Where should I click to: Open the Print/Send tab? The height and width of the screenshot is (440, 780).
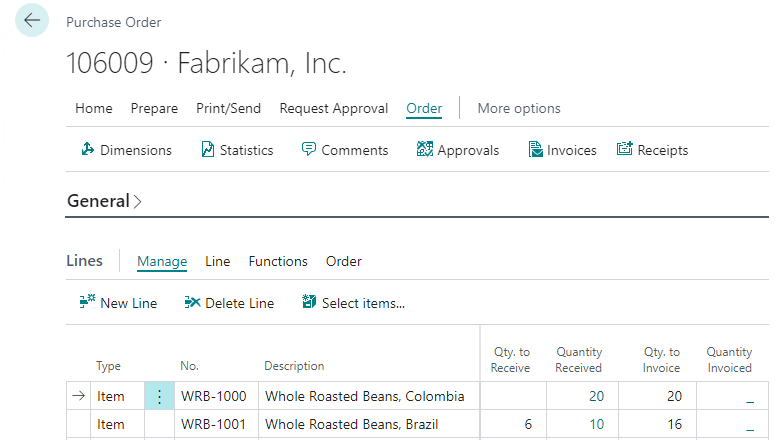pyautogui.click(x=228, y=108)
